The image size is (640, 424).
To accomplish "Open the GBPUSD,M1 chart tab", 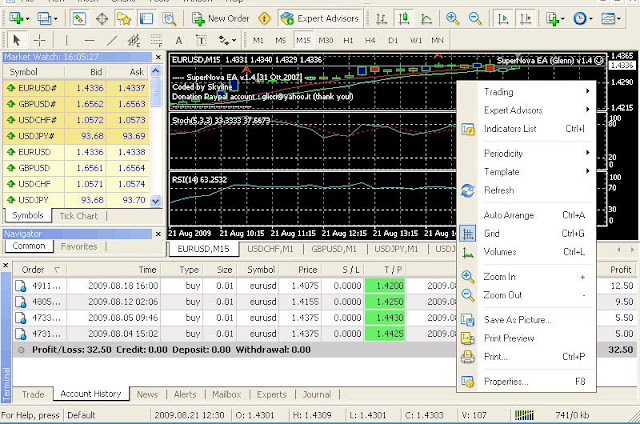I will tap(334, 249).
